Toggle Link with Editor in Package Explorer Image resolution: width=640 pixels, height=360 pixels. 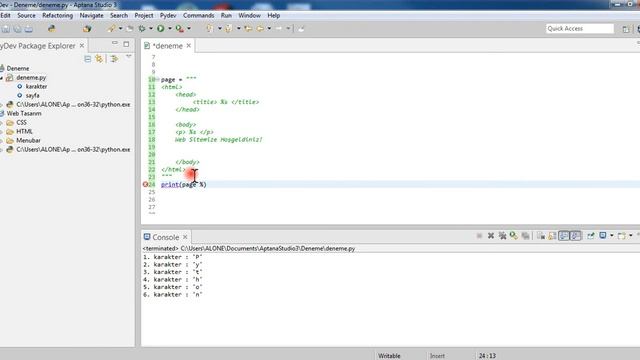coord(99,59)
